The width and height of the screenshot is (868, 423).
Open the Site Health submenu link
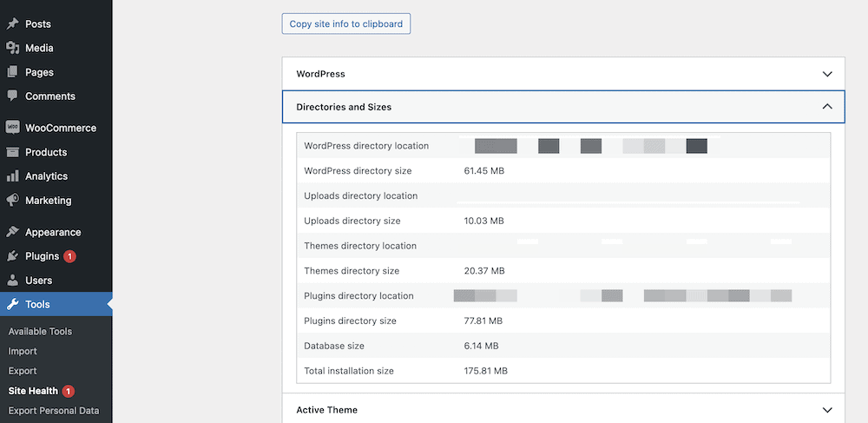point(33,391)
